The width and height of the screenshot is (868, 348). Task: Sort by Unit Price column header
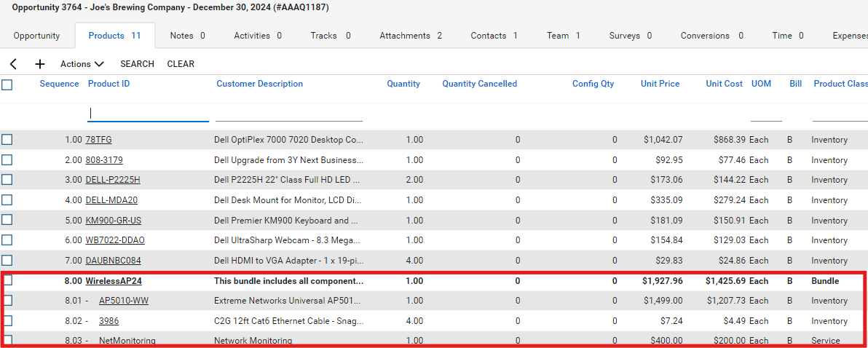(660, 84)
